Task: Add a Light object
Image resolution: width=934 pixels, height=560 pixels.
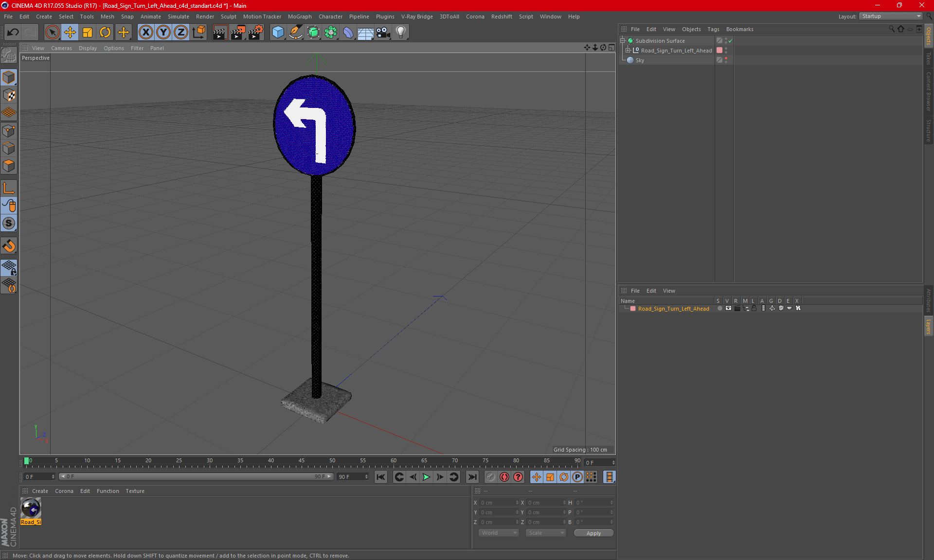Action: [x=401, y=32]
